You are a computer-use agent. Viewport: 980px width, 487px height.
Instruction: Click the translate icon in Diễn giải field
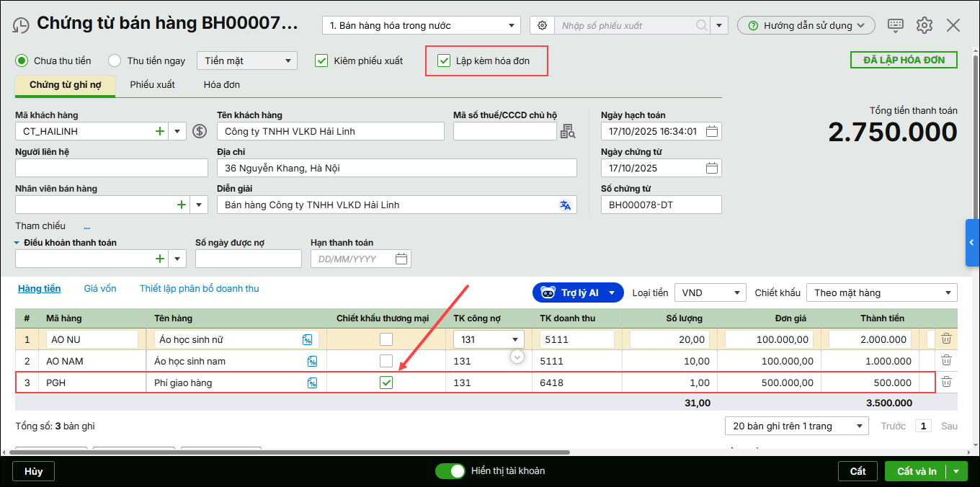[x=565, y=205]
